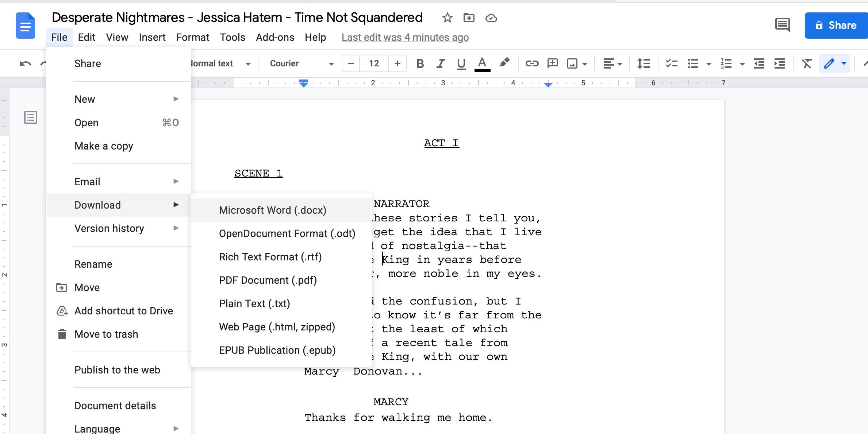Add a comment using the toolbar icon
Viewport: 868px width, 434px height.
[x=553, y=63]
